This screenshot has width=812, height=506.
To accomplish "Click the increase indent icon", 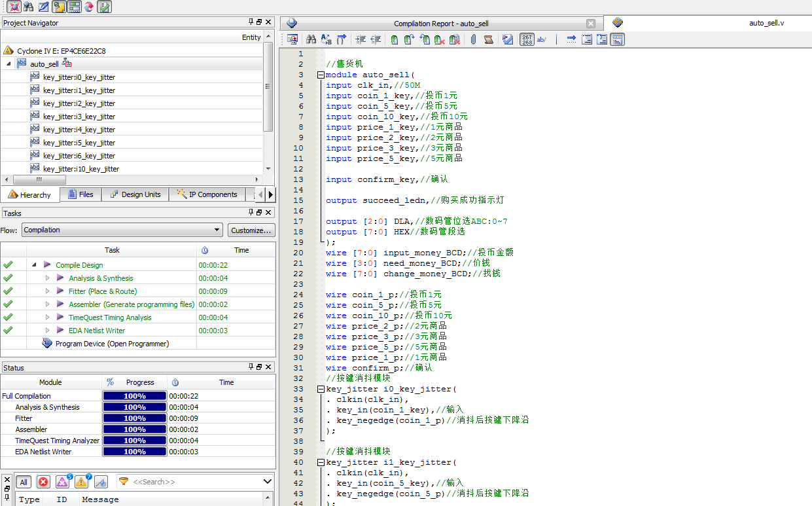I will [x=361, y=40].
